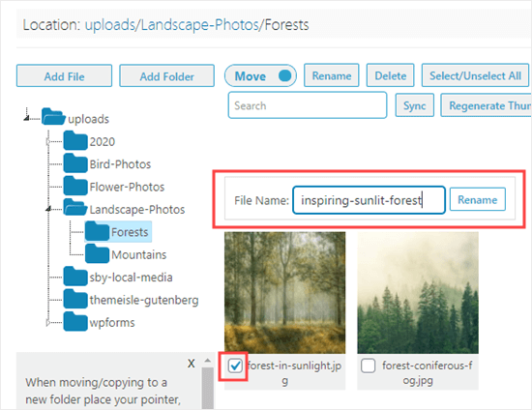The image size is (532, 410).
Task: Expand the wpforms folder tree arrow
Action: pyautogui.click(x=48, y=323)
